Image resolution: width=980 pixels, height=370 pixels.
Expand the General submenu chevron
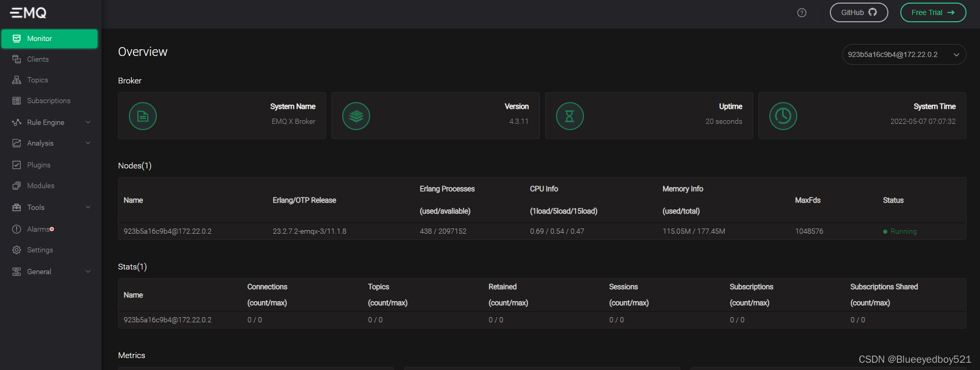88,272
